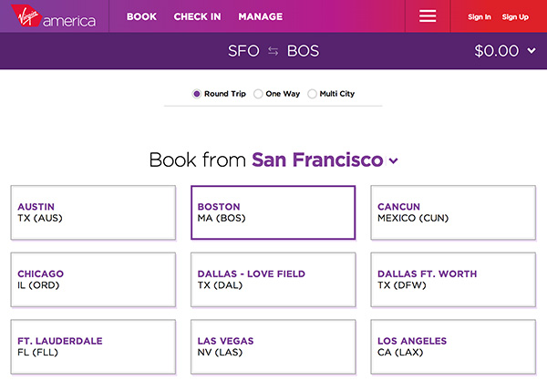Select the One Way radio button
547x392 pixels.
click(258, 94)
